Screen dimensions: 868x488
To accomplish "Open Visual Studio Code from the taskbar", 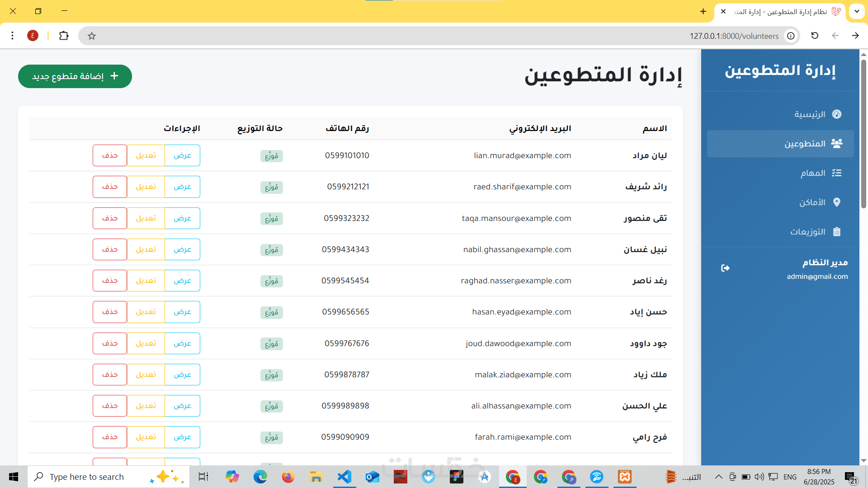I will coord(344,477).
